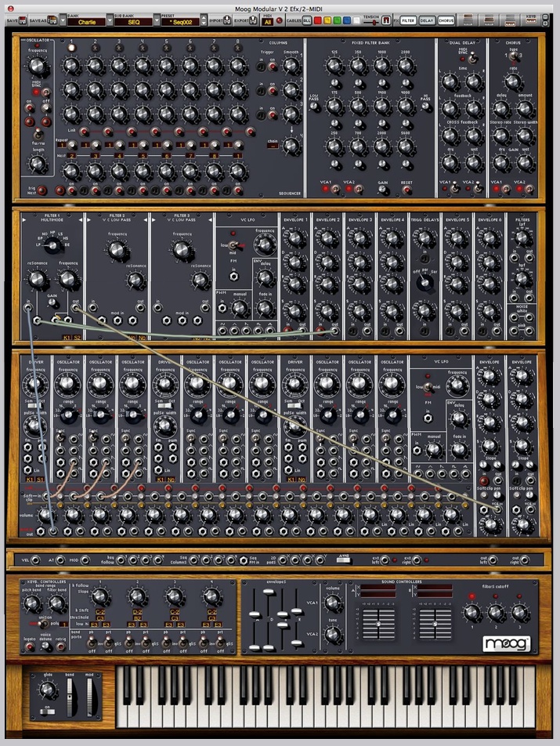This screenshot has width=560, height=746.
Task: Select the yellow cable color
Action: 327,20
